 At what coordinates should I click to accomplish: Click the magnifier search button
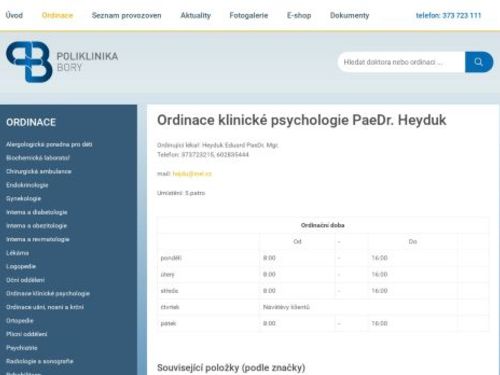479,62
